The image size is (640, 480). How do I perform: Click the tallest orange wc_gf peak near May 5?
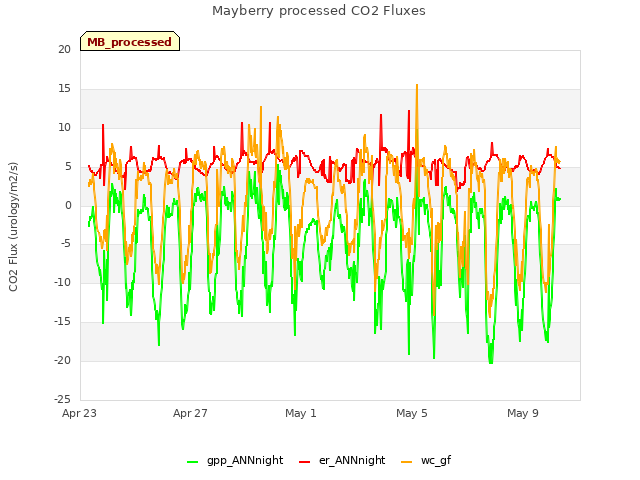click(x=417, y=85)
